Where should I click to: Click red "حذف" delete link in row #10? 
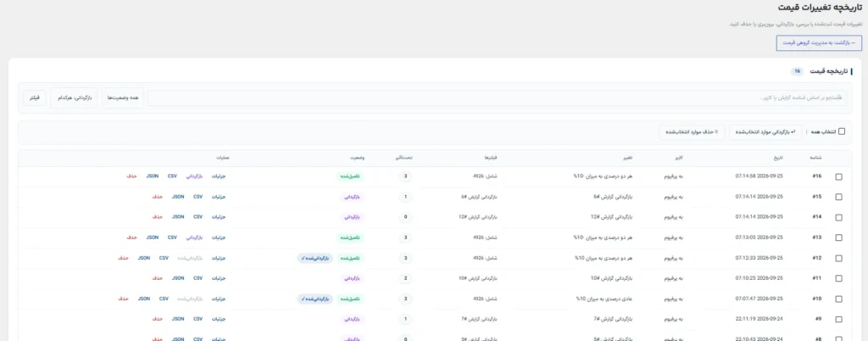pos(123,299)
